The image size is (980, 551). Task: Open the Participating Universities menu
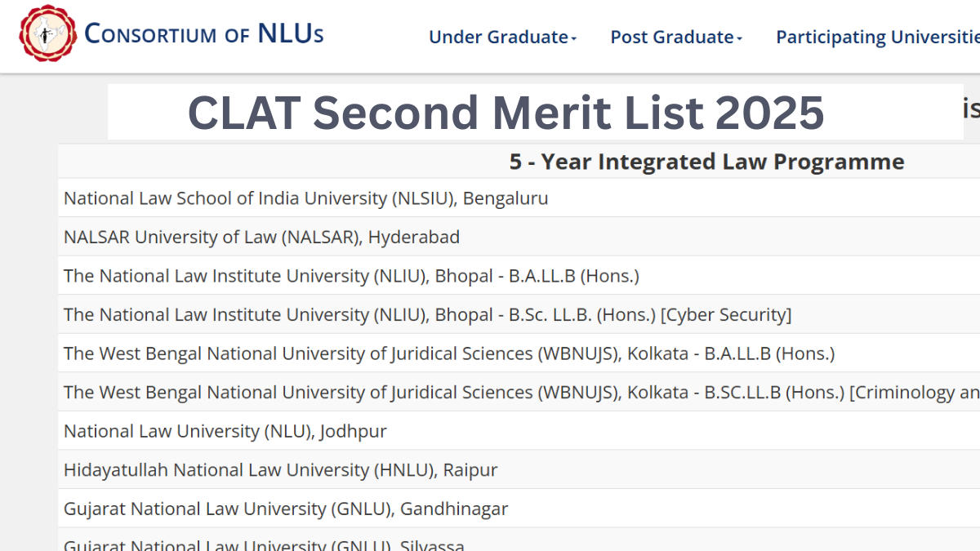click(x=876, y=37)
